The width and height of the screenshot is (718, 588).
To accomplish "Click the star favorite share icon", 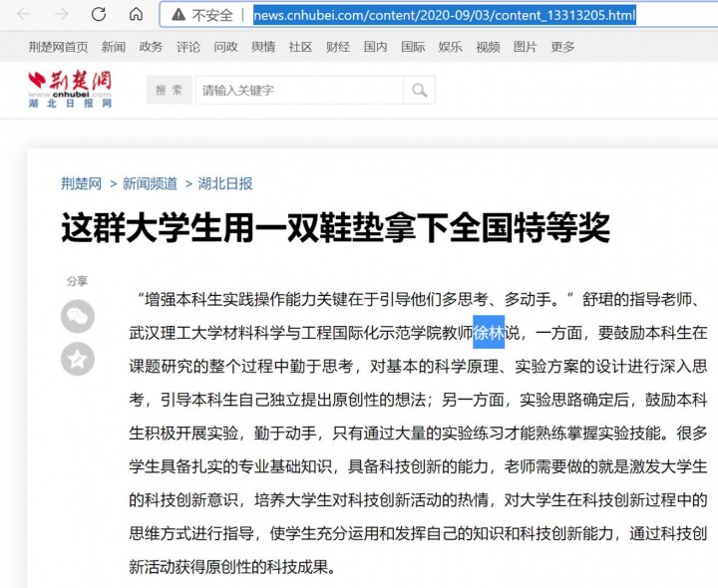I will coord(78,359).
